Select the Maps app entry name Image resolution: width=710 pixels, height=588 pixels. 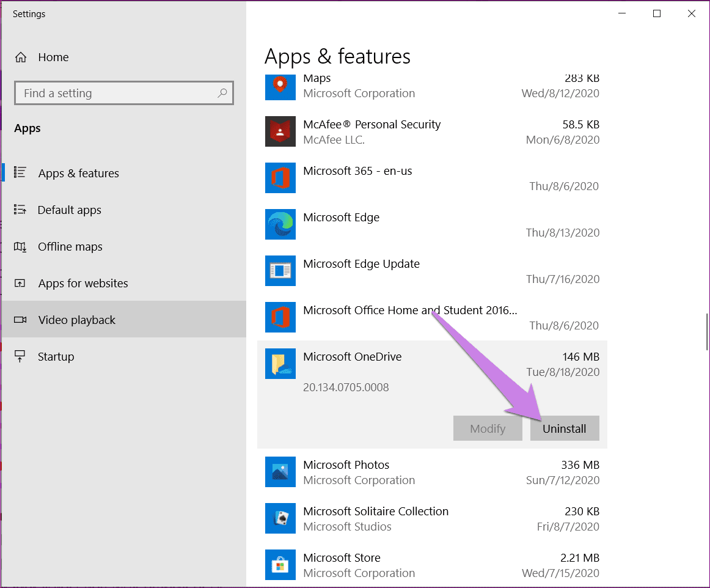coord(317,78)
